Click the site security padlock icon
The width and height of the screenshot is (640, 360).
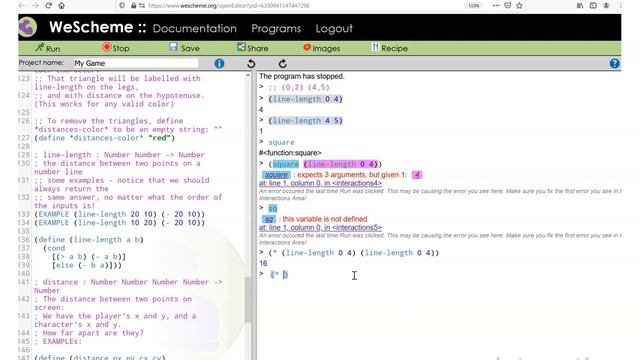[x=133, y=6]
